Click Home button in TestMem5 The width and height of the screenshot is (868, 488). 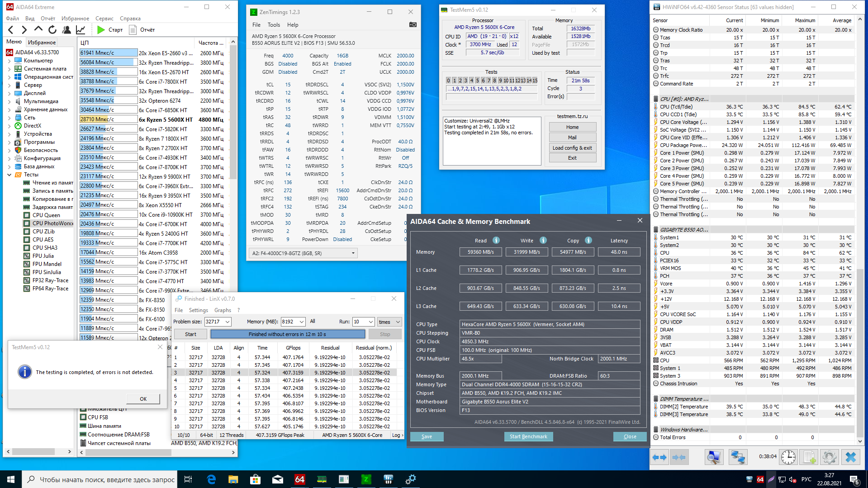pyautogui.click(x=572, y=127)
